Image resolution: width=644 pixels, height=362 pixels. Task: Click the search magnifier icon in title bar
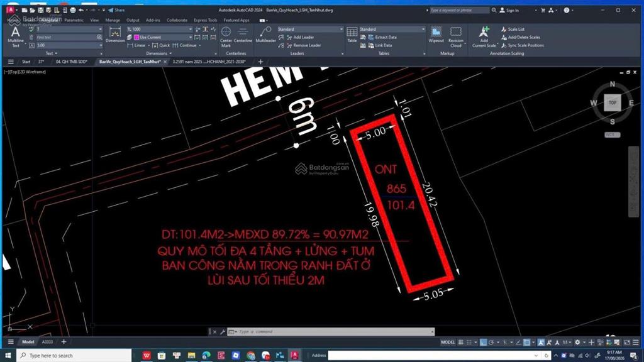coord(494,10)
